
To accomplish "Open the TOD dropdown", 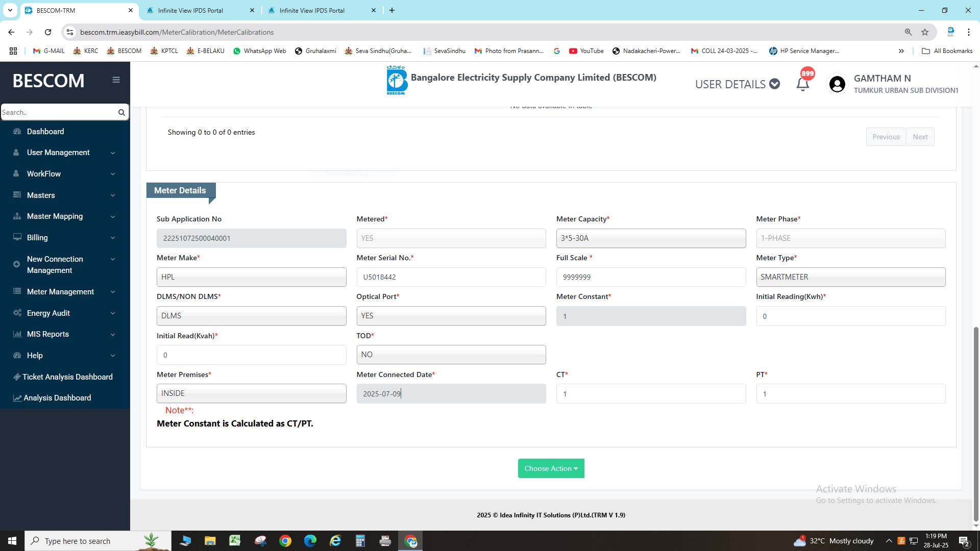I will pos(451,355).
